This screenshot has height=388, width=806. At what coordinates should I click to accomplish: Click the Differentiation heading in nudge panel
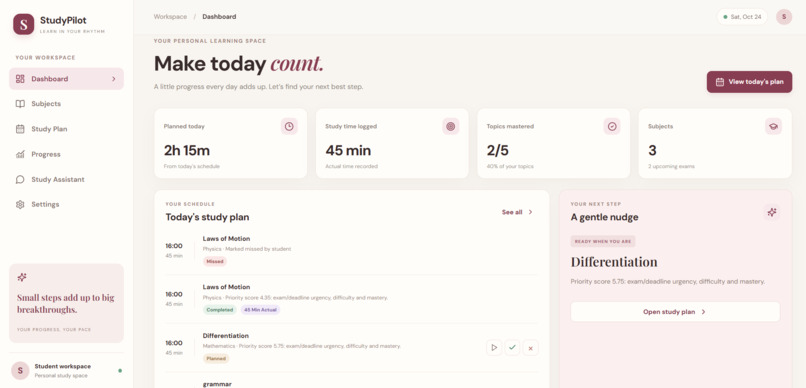click(x=614, y=262)
